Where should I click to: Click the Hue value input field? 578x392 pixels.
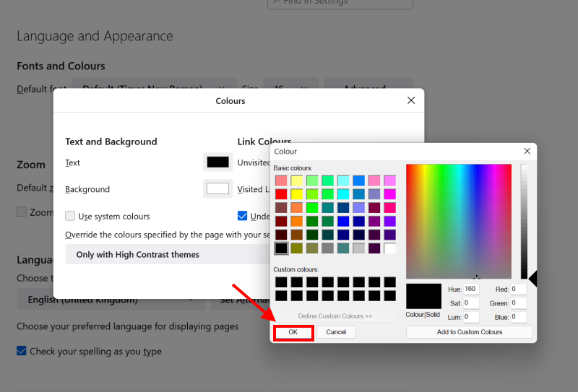pos(470,289)
